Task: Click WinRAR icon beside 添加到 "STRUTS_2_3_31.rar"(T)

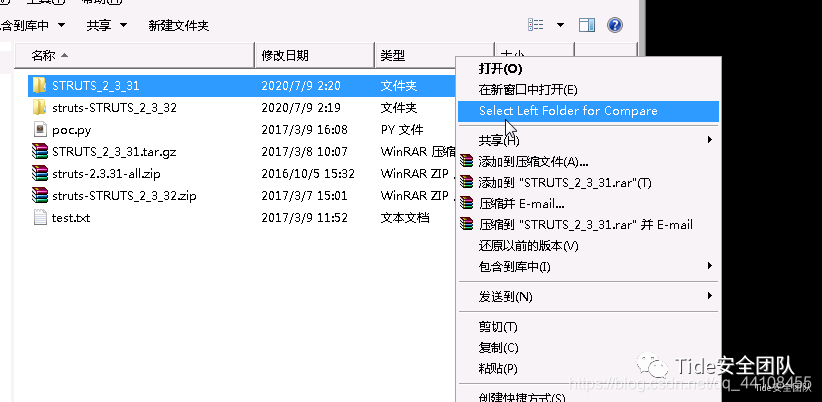Action: pyautogui.click(x=466, y=182)
